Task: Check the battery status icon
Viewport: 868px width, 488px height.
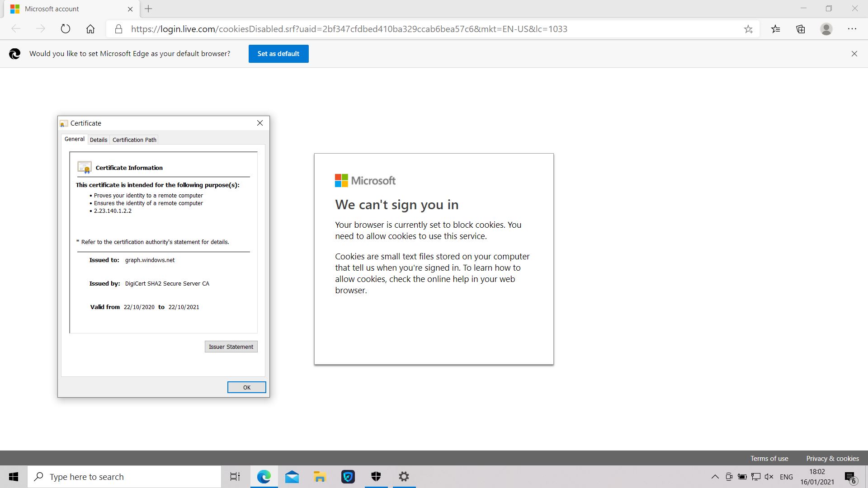Action: click(x=742, y=477)
